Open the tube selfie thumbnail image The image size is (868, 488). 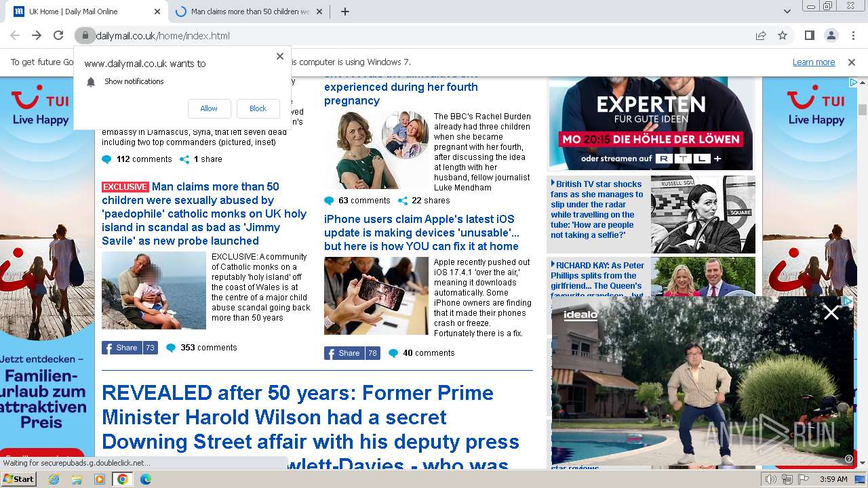pyautogui.click(x=703, y=214)
